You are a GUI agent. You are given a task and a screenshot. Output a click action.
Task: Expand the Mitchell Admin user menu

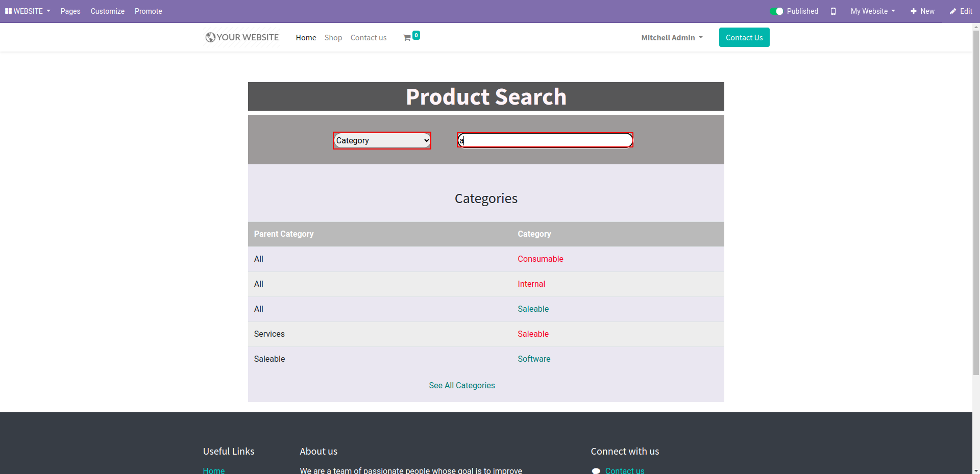(x=672, y=38)
